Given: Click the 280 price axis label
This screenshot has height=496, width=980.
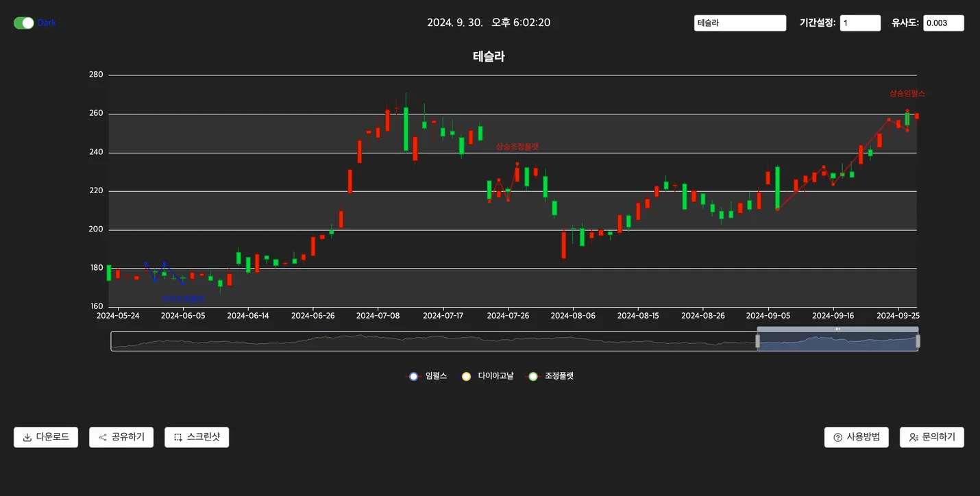Looking at the screenshot, I should point(96,75).
